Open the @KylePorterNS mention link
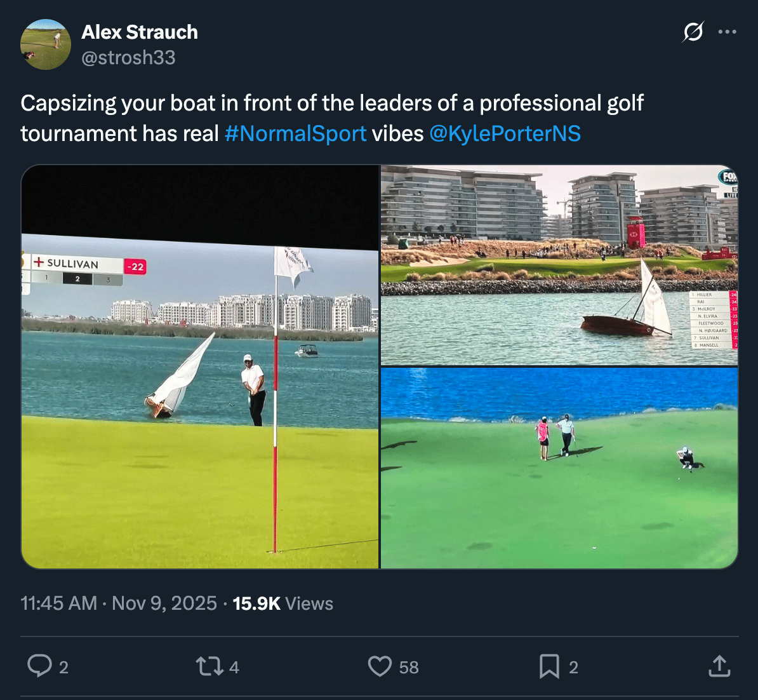Image resolution: width=758 pixels, height=700 pixels. [x=505, y=133]
